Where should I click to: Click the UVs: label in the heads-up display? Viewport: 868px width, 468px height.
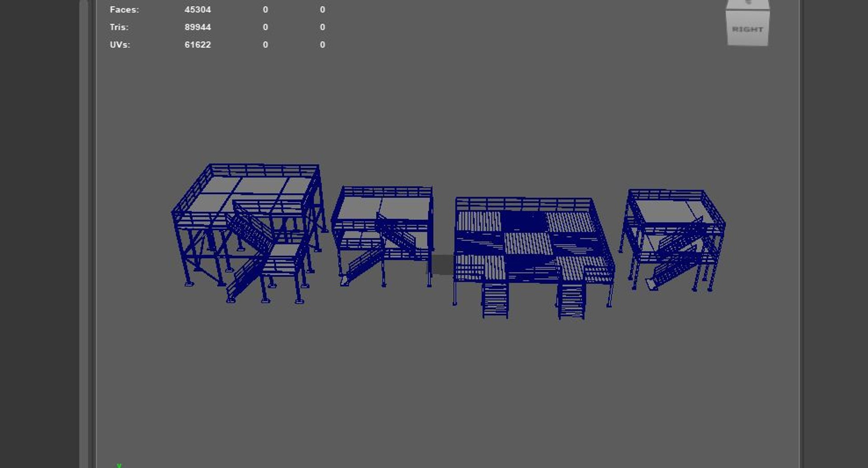[119, 45]
